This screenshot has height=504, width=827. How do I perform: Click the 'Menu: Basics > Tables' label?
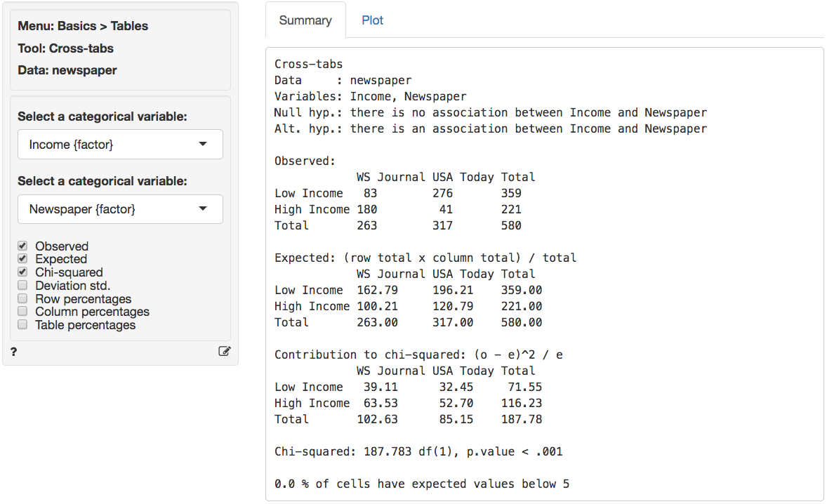click(x=83, y=27)
